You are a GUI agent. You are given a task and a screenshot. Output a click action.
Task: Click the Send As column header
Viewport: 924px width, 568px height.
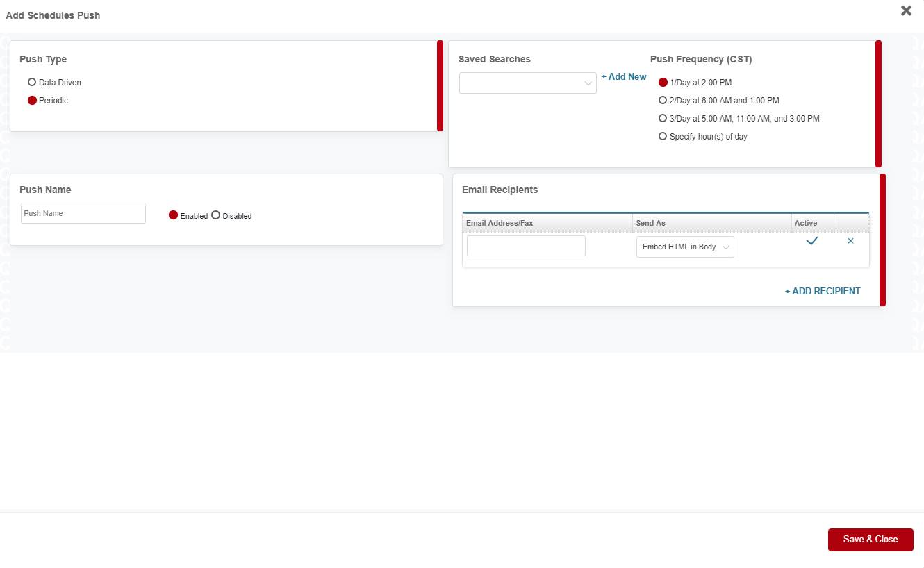(651, 223)
